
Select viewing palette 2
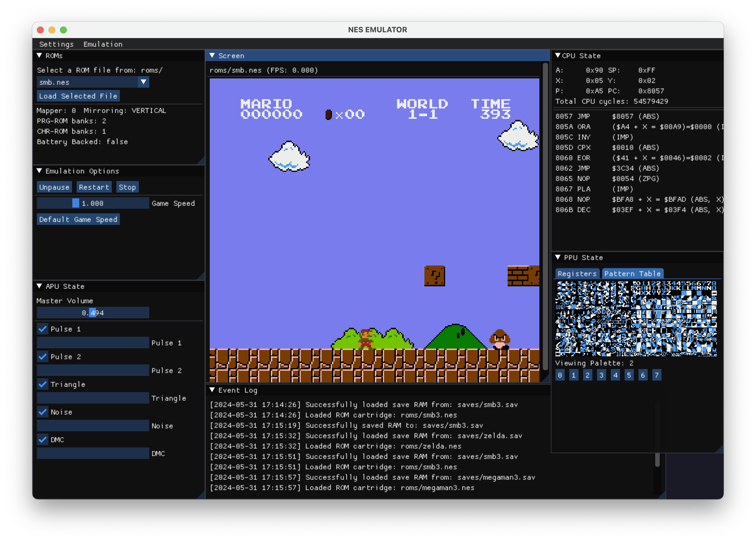(588, 375)
